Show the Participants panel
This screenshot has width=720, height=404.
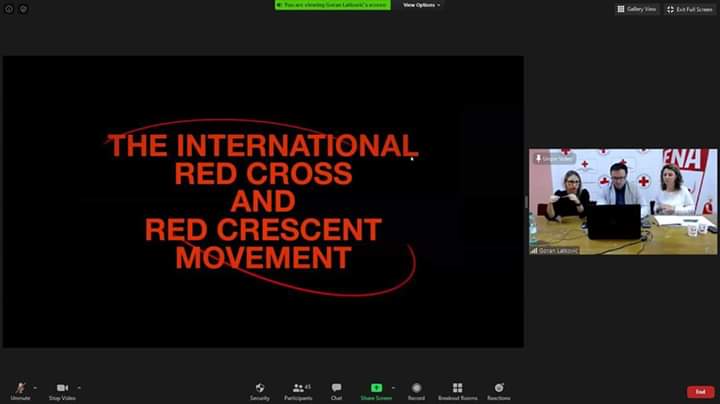(x=298, y=392)
